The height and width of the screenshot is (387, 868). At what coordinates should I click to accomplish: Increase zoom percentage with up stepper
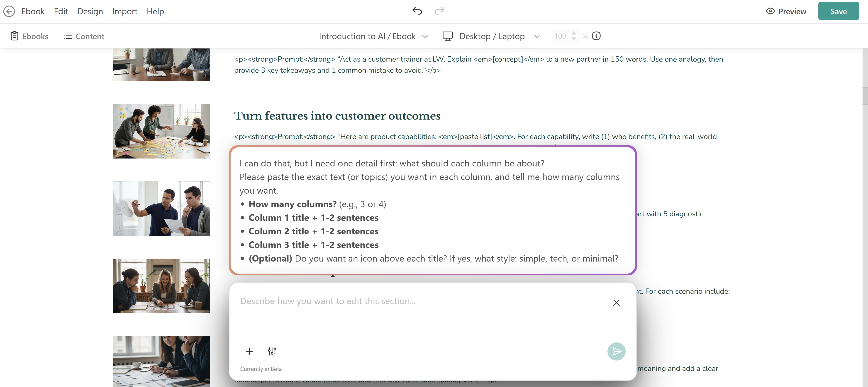point(574,33)
